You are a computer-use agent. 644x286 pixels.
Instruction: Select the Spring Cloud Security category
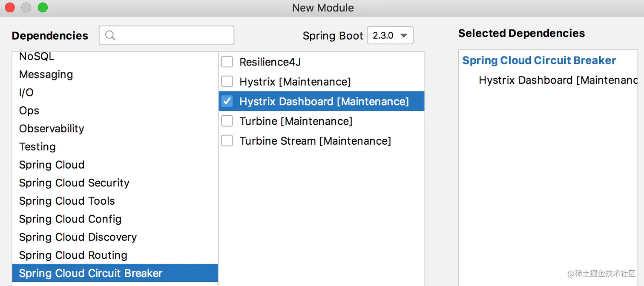[74, 183]
